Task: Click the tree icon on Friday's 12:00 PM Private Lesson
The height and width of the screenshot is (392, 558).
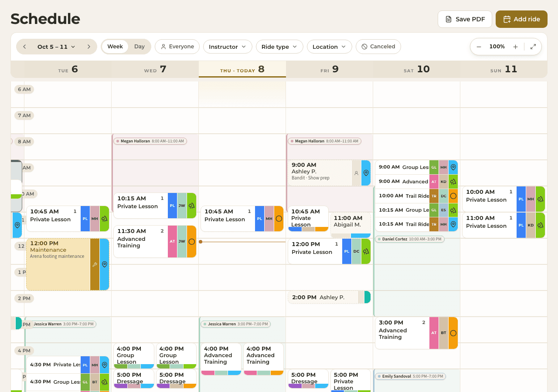Action: click(366, 251)
